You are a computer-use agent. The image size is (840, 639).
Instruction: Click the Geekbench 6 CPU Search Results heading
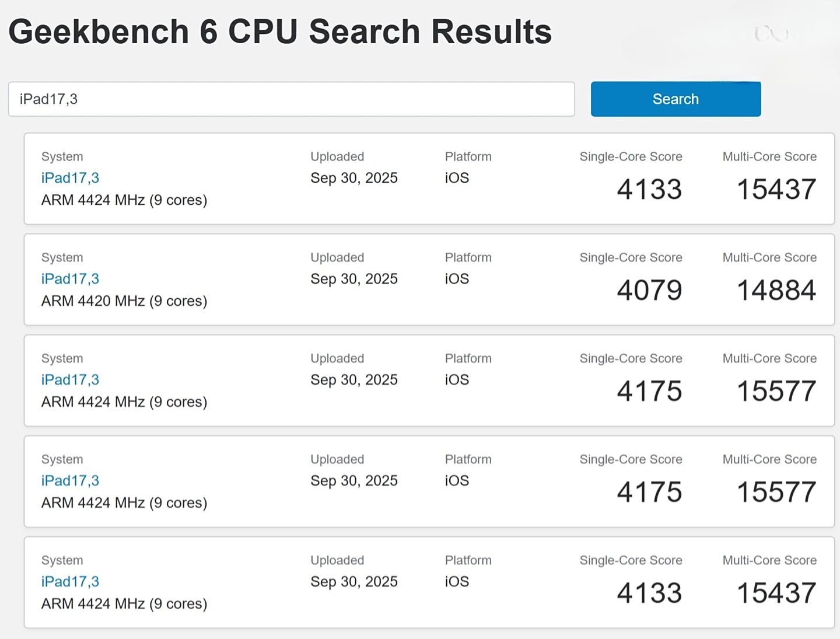(279, 32)
